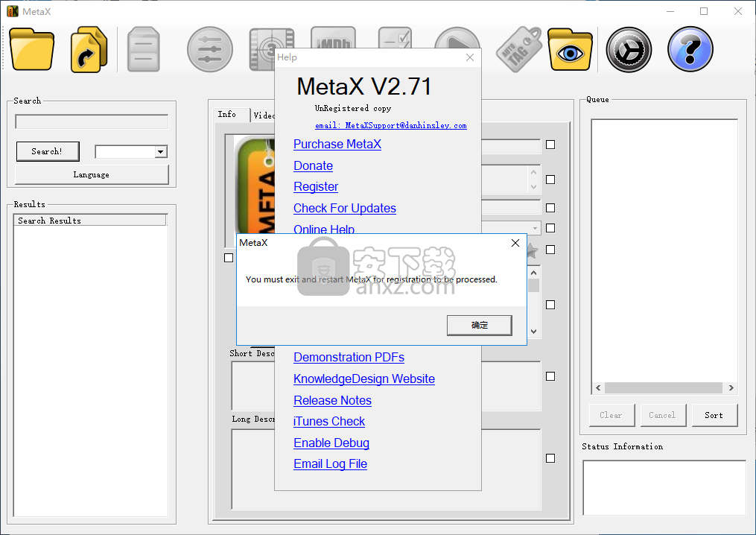Click the Auto Tag label icon
756x535 pixels.
point(519,50)
